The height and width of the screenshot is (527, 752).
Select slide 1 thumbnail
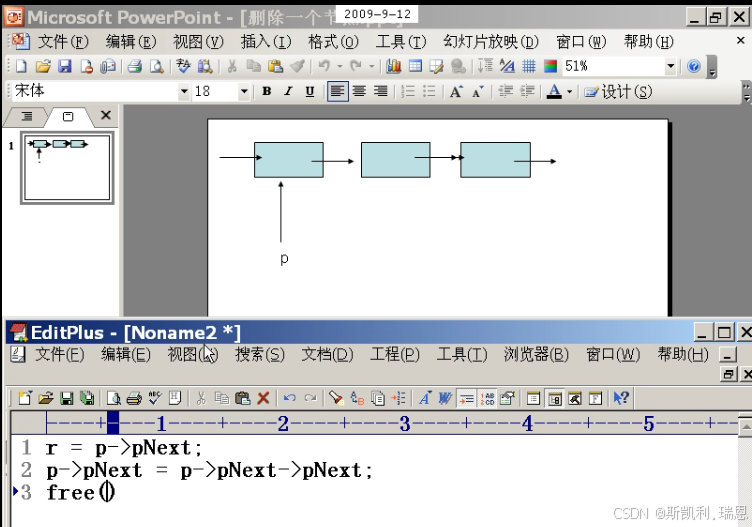[67, 168]
